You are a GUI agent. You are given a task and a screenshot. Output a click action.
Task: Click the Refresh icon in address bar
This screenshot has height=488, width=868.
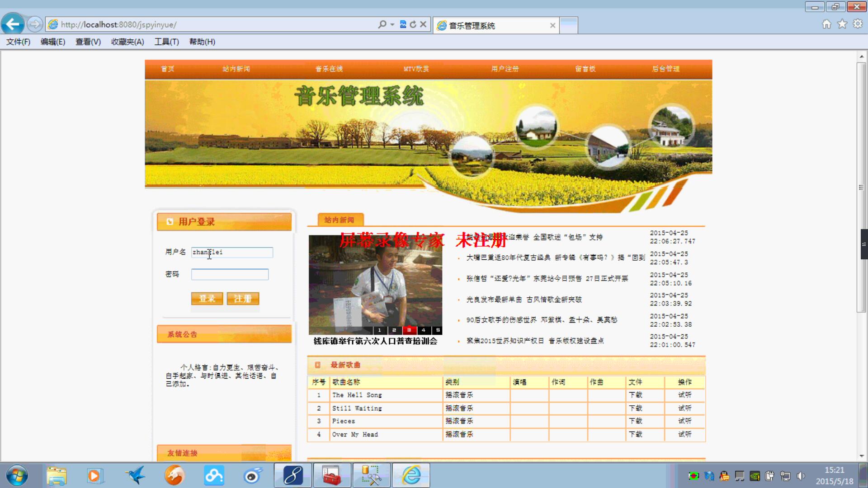click(413, 24)
